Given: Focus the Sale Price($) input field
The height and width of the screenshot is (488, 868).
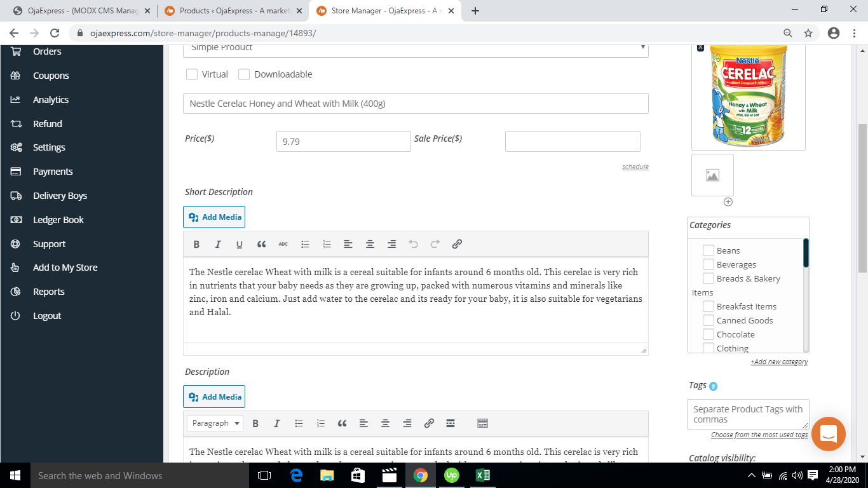Looking at the screenshot, I should [573, 142].
